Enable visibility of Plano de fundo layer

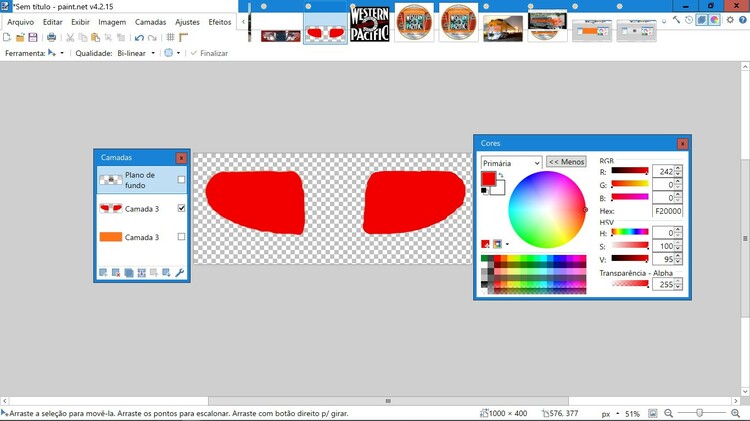tap(181, 180)
